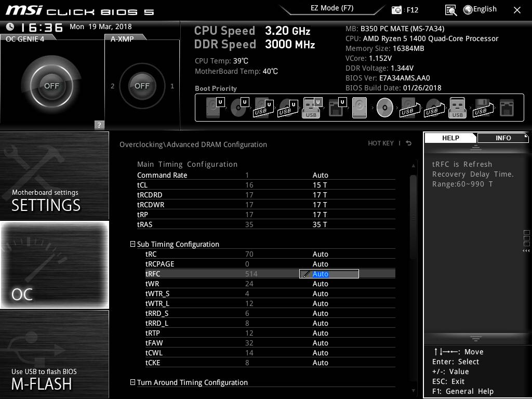Image resolution: width=532 pixels, height=399 pixels.
Task: Expand the side panel triple-arrow handle
Action: 526,251
